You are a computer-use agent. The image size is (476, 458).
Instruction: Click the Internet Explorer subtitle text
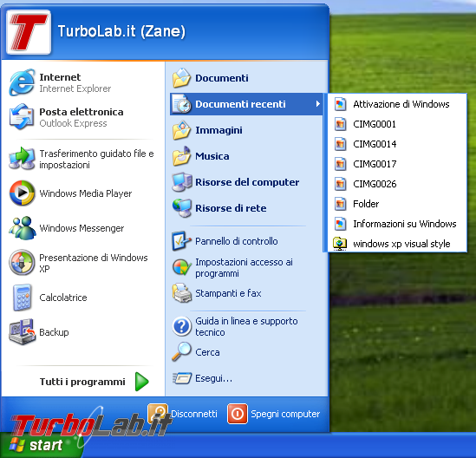(75, 88)
